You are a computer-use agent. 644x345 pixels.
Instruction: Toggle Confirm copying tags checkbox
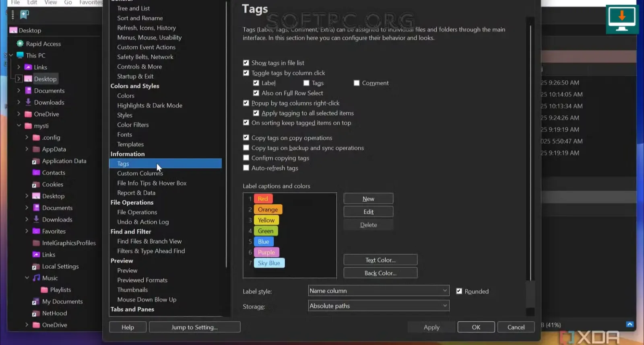(246, 158)
